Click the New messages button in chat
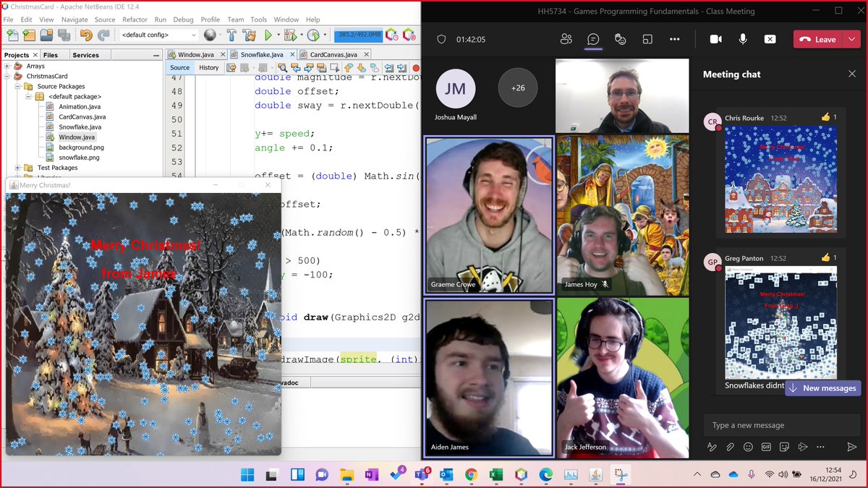Screen dimensions: 868x488 coord(822,388)
